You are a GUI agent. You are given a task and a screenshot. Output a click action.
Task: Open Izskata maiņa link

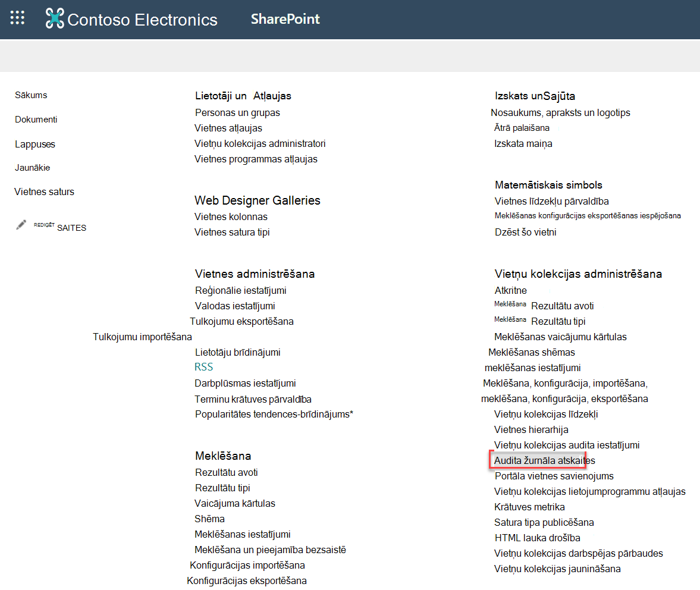click(523, 144)
